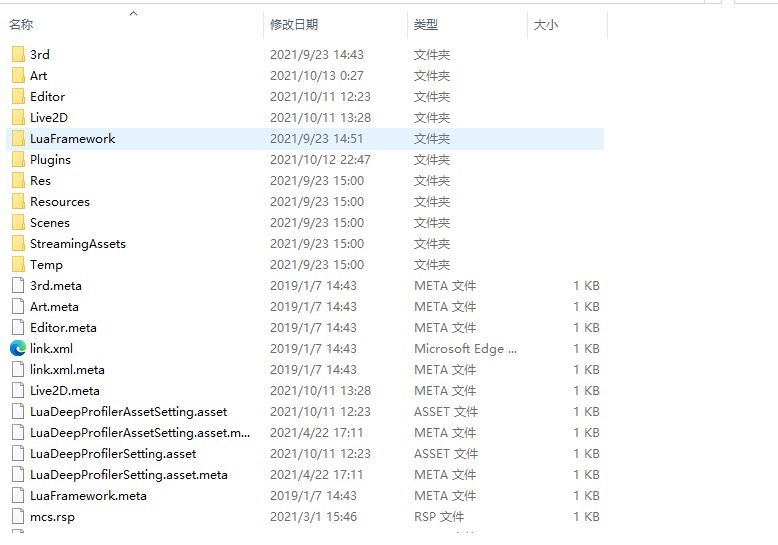Select the Art folder icon

(x=18, y=75)
